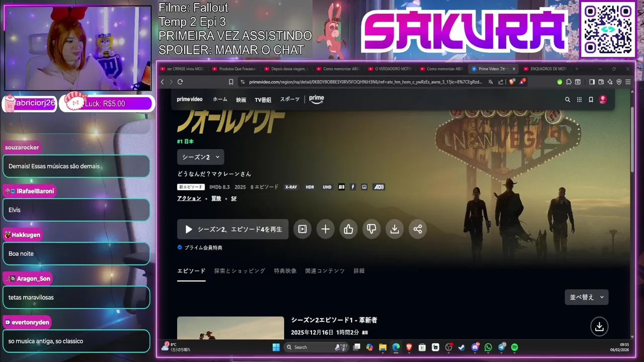Click the 'IMDb 8.3' rating text
The width and height of the screenshot is (644, 362).
219,187
